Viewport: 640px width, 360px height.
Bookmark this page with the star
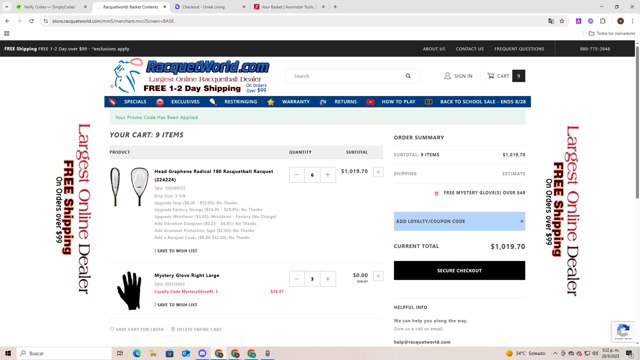562,21
